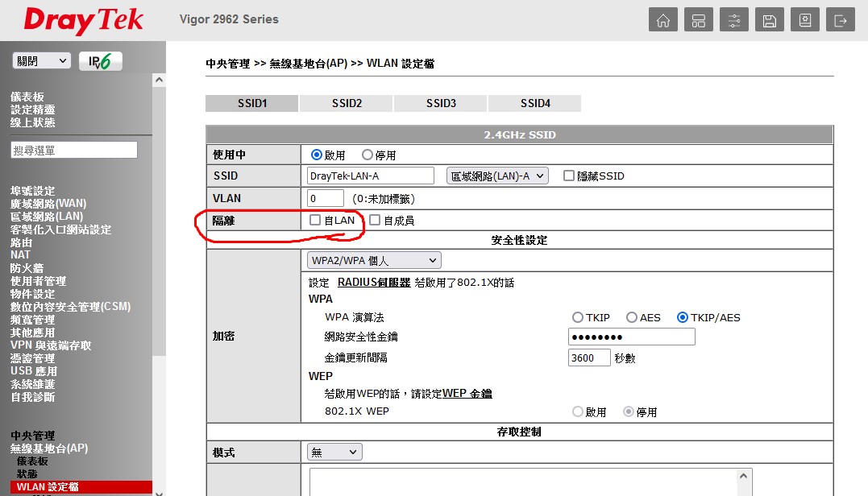Screen dimensions: 868x496
Task: Open the 區域網路(LAN)-A dropdown
Action: click(x=497, y=176)
